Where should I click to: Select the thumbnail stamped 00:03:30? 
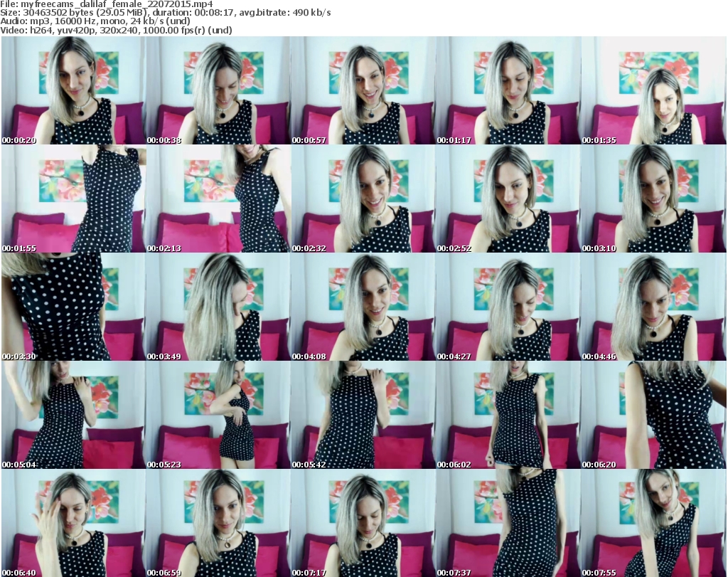tap(73, 307)
